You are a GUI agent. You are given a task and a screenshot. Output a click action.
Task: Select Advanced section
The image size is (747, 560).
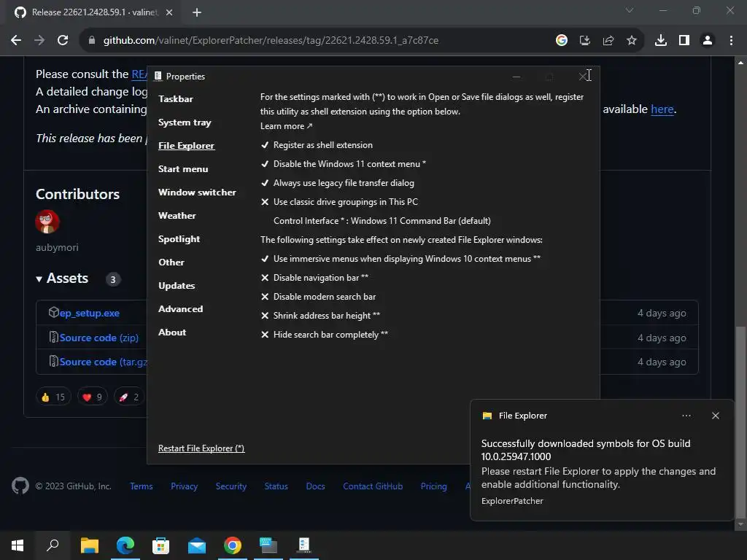(x=181, y=309)
